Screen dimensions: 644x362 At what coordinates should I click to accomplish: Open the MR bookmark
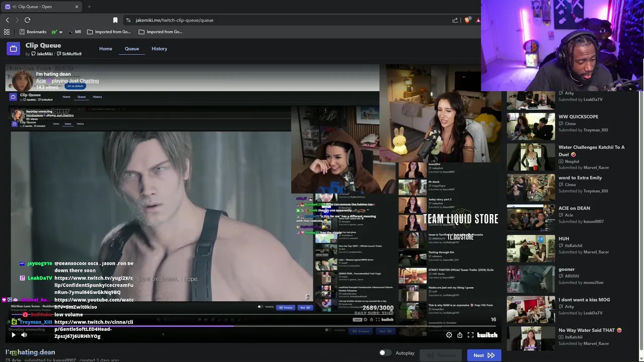(x=74, y=32)
